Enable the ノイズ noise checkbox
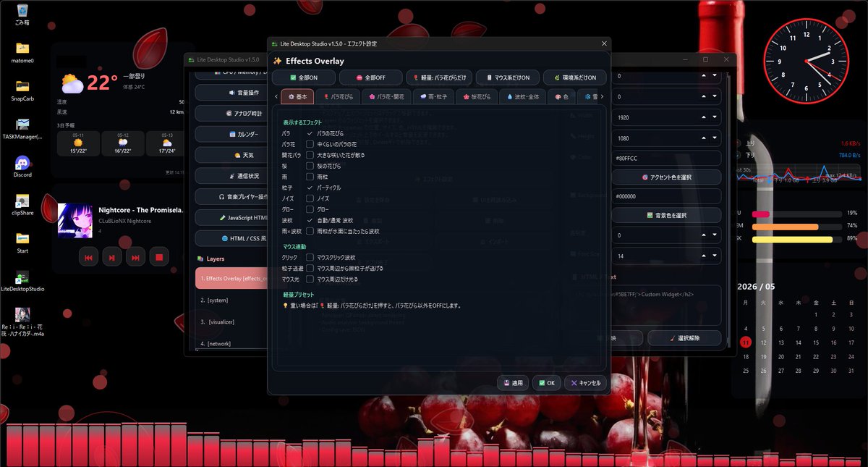The image size is (868, 467). [x=310, y=198]
